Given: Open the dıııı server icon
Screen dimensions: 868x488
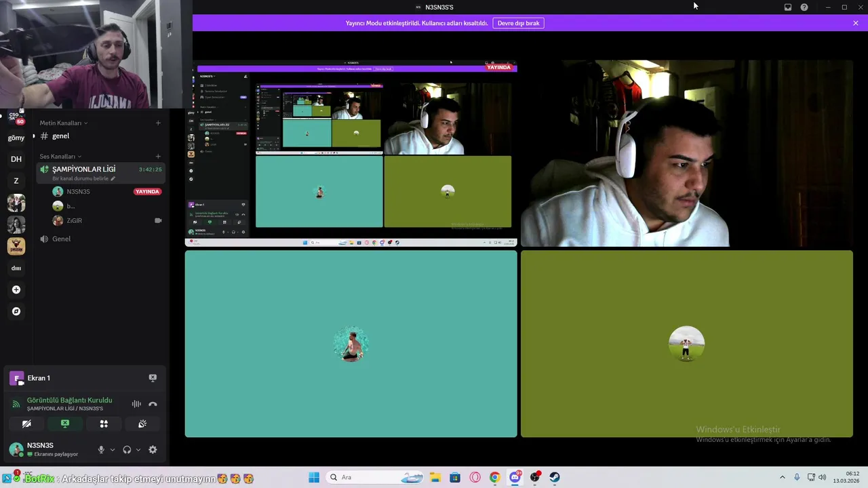Looking at the screenshot, I should coord(16,268).
